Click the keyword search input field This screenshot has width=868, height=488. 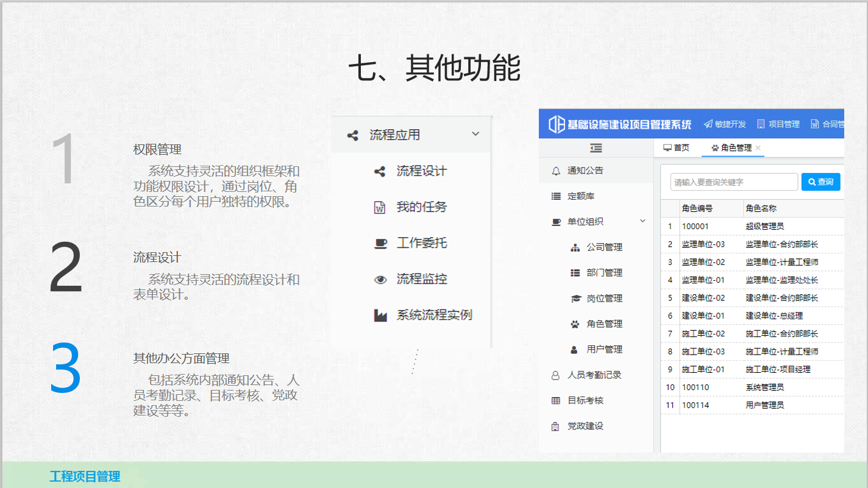point(734,182)
